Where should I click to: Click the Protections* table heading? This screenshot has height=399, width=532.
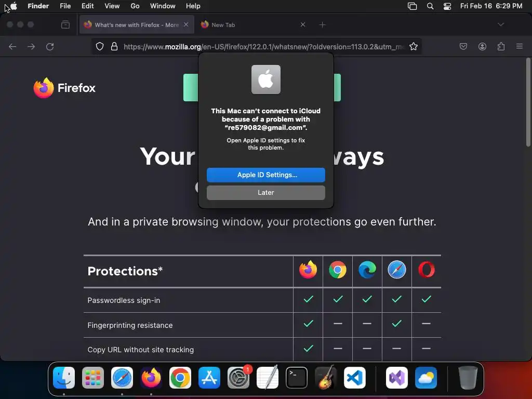point(125,271)
